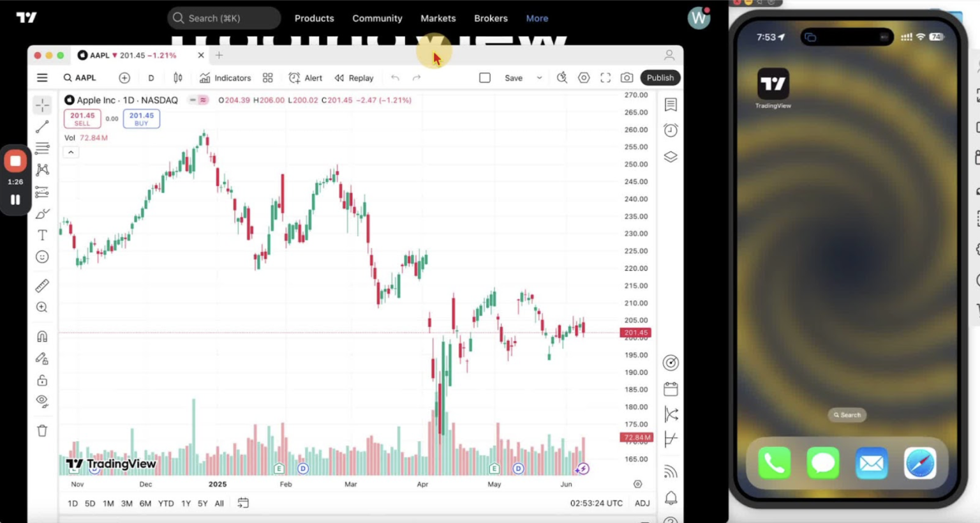This screenshot has width=980, height=523.
Task: Select the brush drawing tool
Action: click(x=41, y=213)
